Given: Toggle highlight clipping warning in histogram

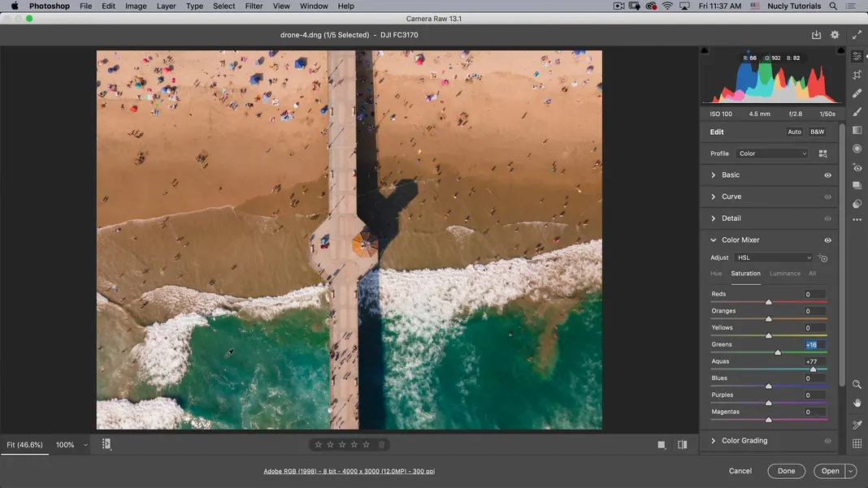Looking at the screenshot, I should pos(841,50).
